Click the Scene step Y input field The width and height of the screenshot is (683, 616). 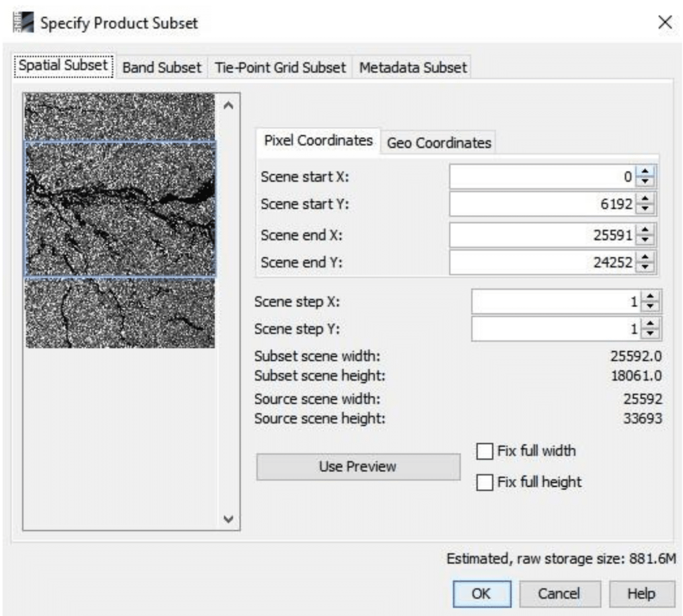[x=557, y=329]
